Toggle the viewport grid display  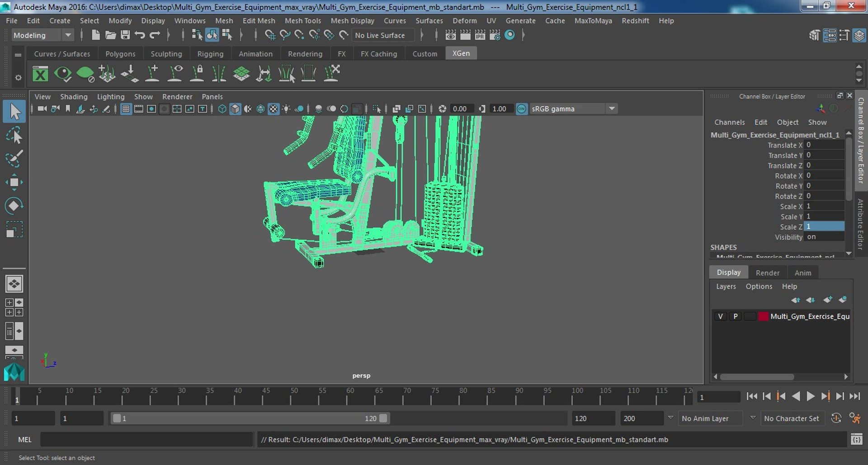126,109
